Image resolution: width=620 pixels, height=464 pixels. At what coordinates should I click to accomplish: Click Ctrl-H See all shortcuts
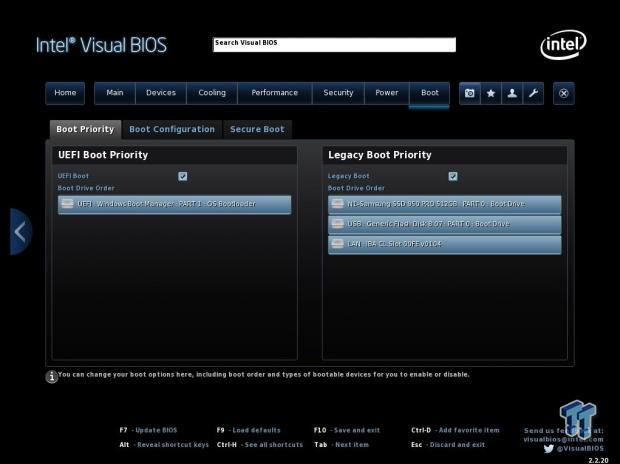260,445
